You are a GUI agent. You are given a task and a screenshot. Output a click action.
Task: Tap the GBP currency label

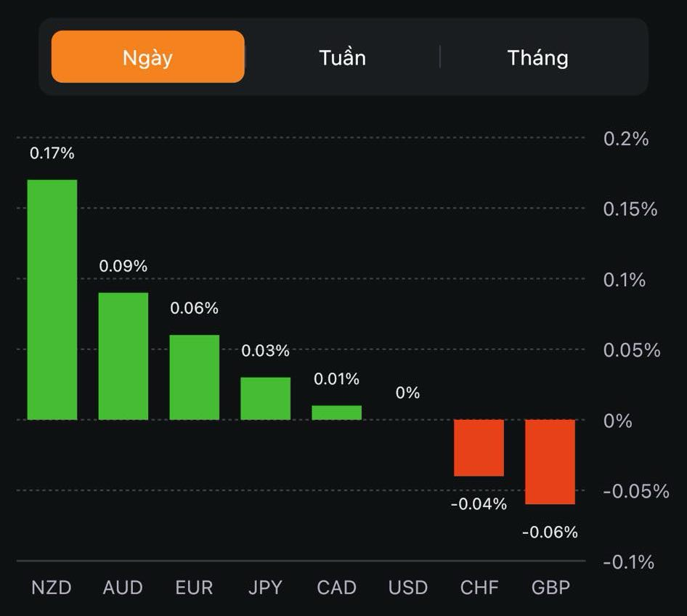pyautogui.click(x=550, y=587)
